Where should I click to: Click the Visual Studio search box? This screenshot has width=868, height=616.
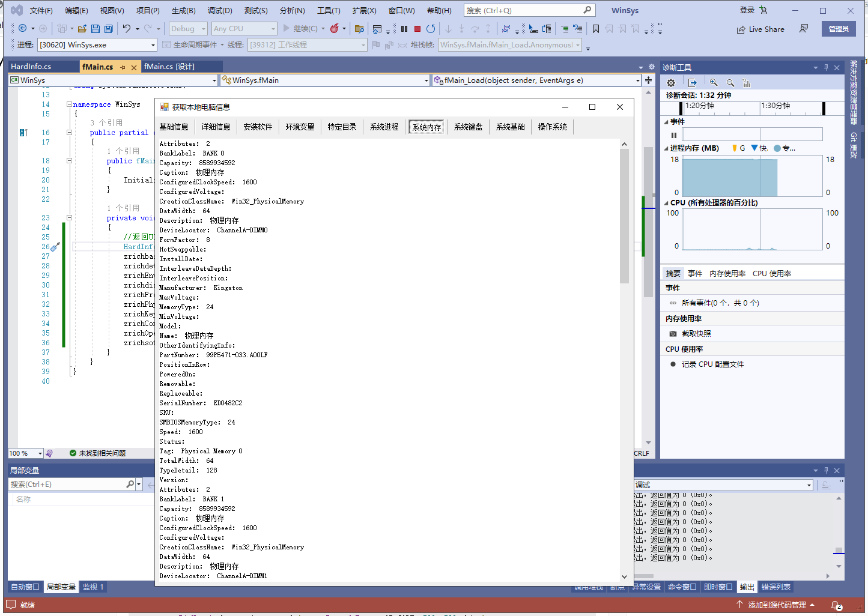(x=529, y=10)
